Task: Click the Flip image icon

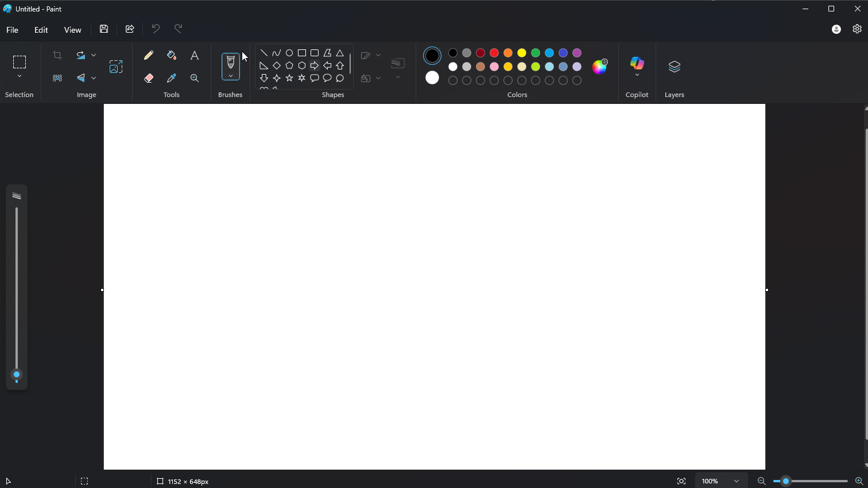Action: [x=81, y=78]
